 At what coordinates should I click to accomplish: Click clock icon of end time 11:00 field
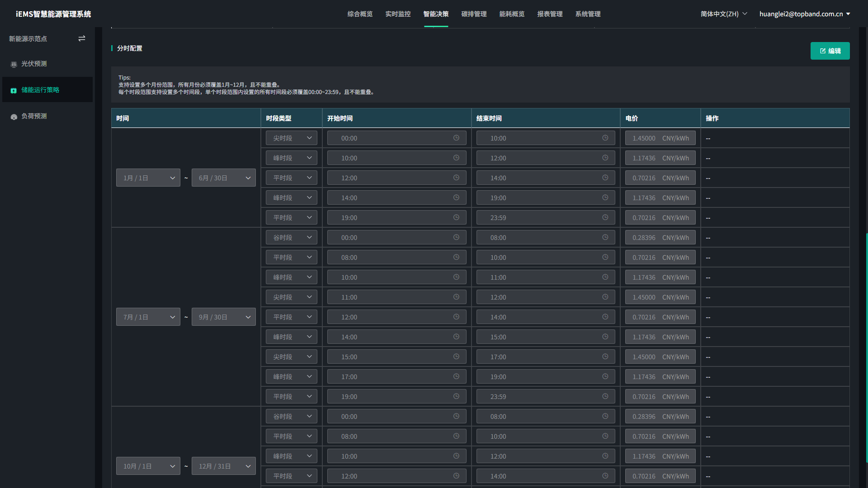[605, 277]
